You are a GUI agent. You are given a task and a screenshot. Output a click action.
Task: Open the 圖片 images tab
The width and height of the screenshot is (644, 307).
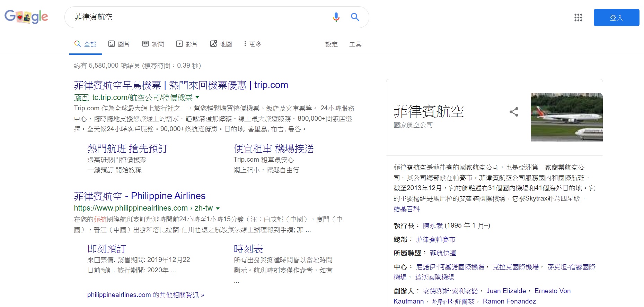[x=119, y=44]
